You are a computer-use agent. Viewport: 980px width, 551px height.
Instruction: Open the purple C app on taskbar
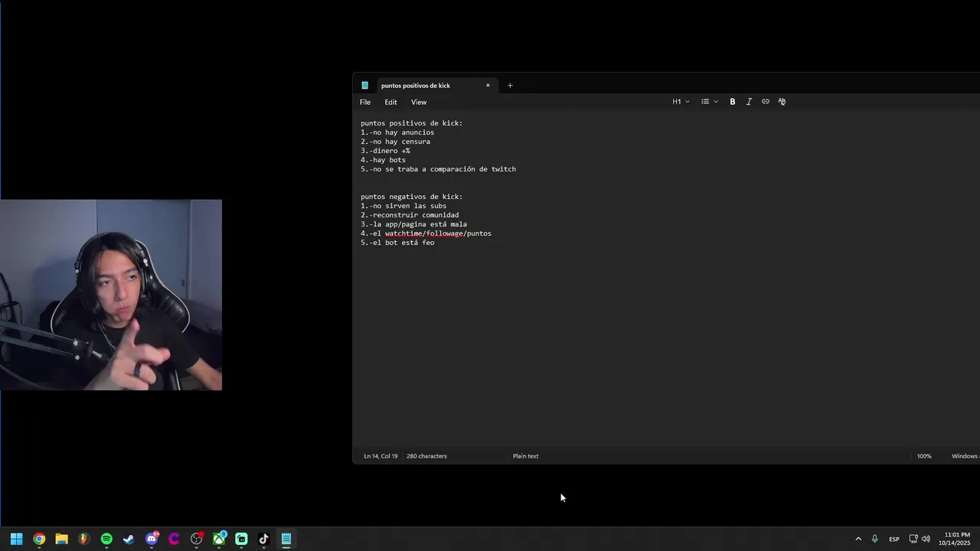click(x=174, y=539)
